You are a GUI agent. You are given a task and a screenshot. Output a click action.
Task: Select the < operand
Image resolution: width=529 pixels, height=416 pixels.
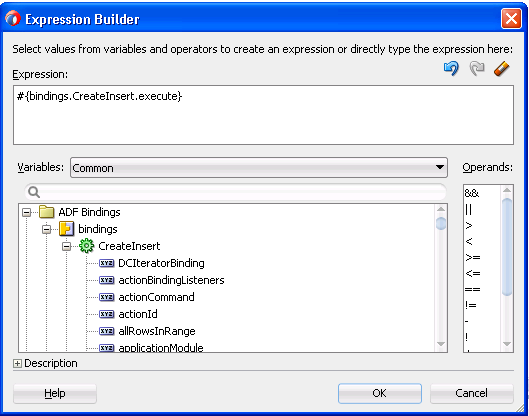(469, 241)
